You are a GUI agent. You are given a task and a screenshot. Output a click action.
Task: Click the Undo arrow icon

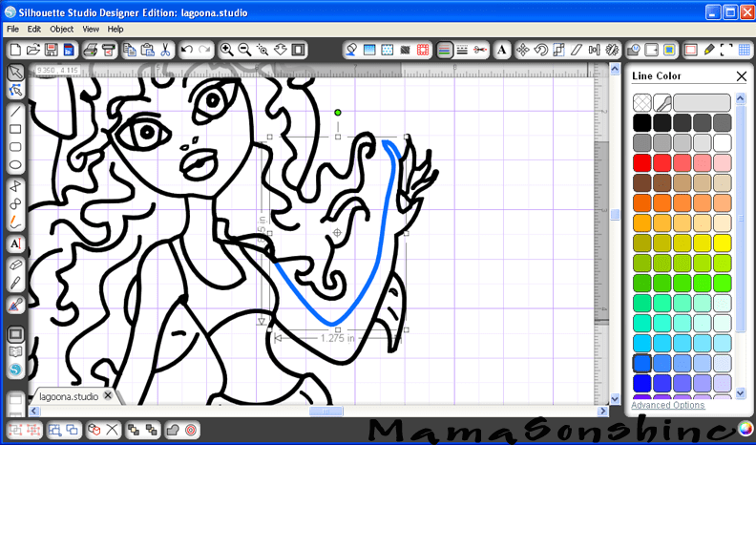[187, 50]
